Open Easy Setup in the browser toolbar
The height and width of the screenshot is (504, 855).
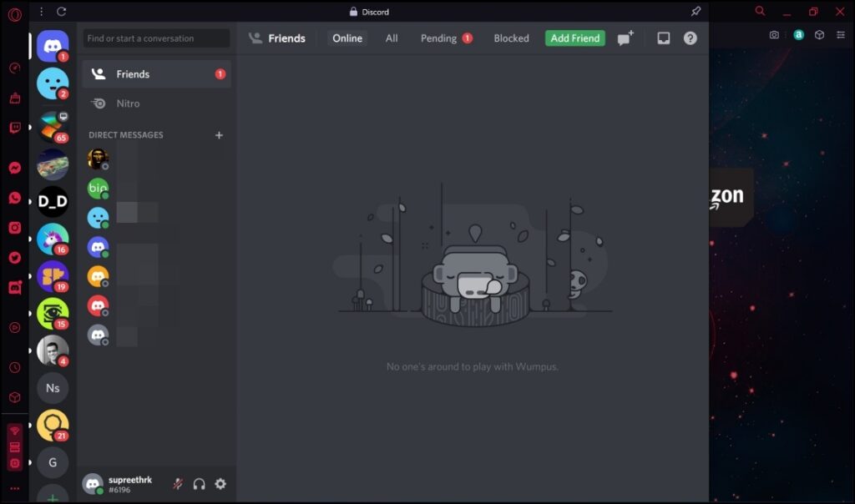click(x=841, y=35)
